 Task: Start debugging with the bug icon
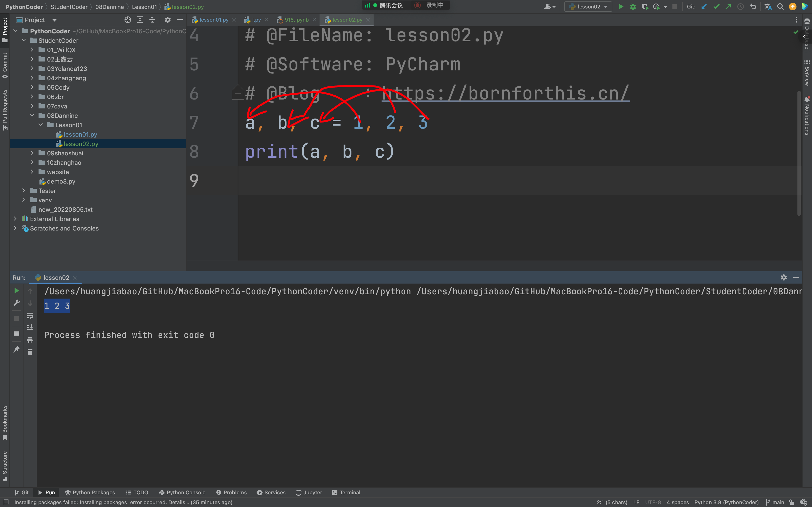point(633,7)
